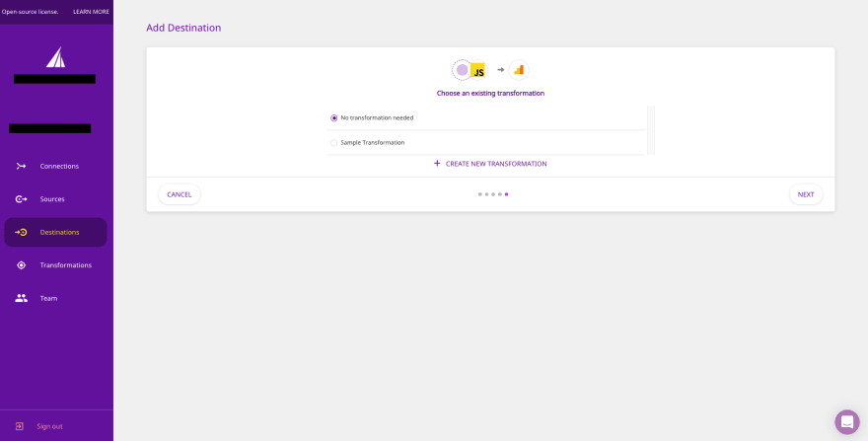Click the Destinations sidebar icon
Image resolution: width=868 pixels, height=441 pixels.
pos(21,232)
